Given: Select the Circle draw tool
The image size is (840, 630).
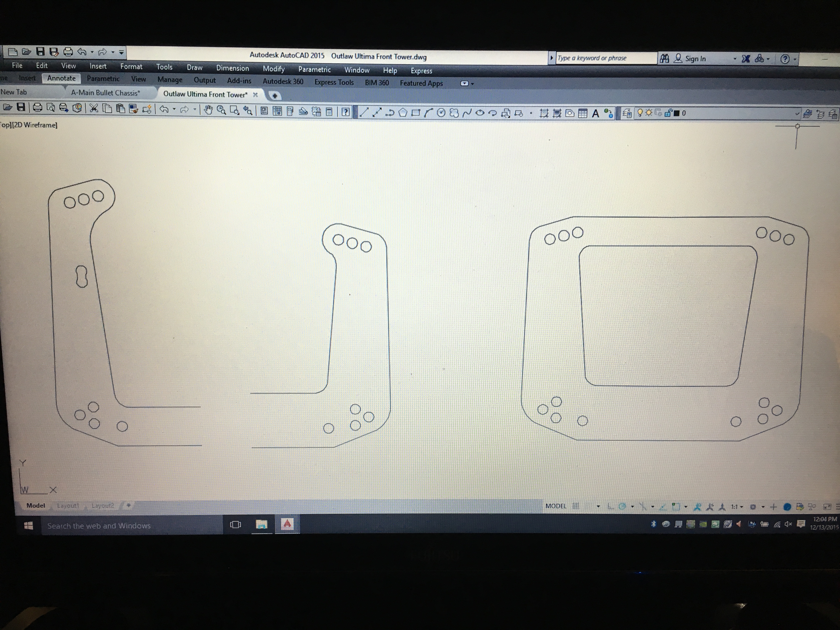Looking at the screenshot, I should pos(441,112).
